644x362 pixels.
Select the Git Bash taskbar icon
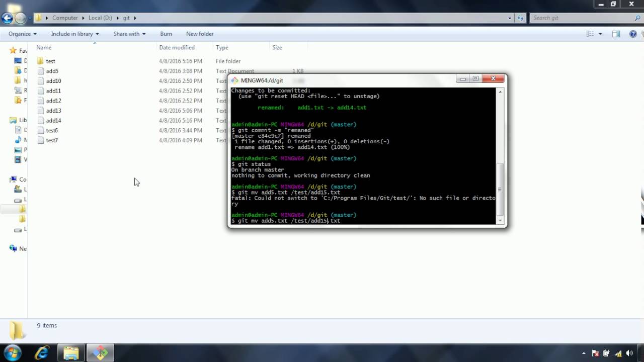pos(100,353)
